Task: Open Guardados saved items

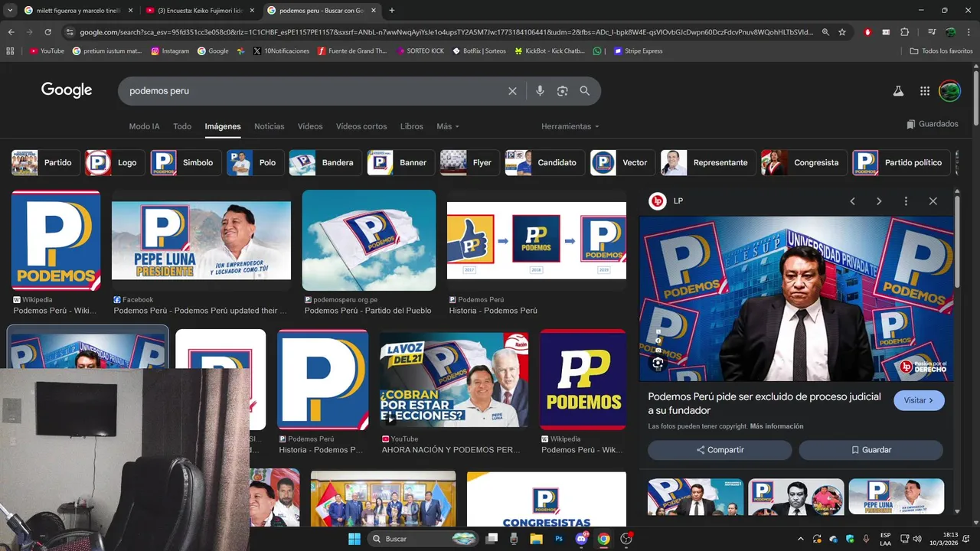Action: tap(933, 124)
